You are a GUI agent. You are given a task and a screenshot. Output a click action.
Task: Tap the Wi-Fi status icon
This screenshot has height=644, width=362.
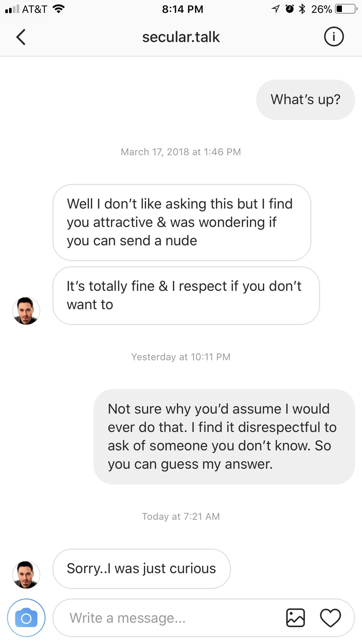point(58,9)
